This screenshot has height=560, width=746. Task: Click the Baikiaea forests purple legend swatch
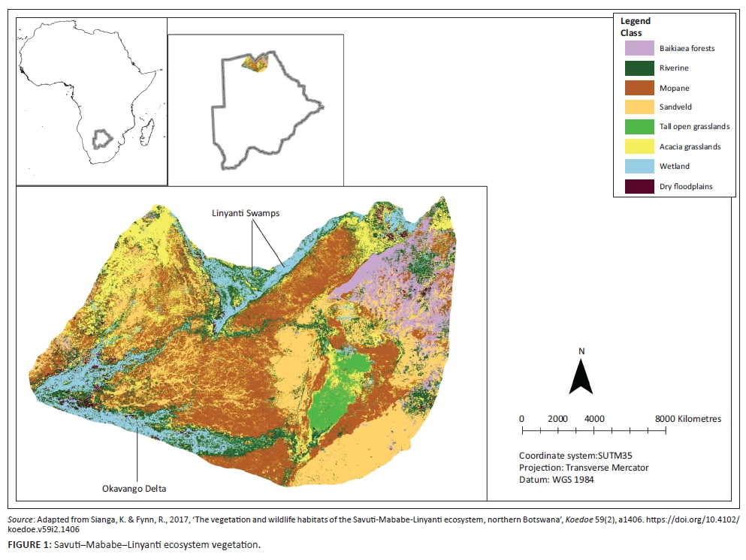[x=638, y=48]
